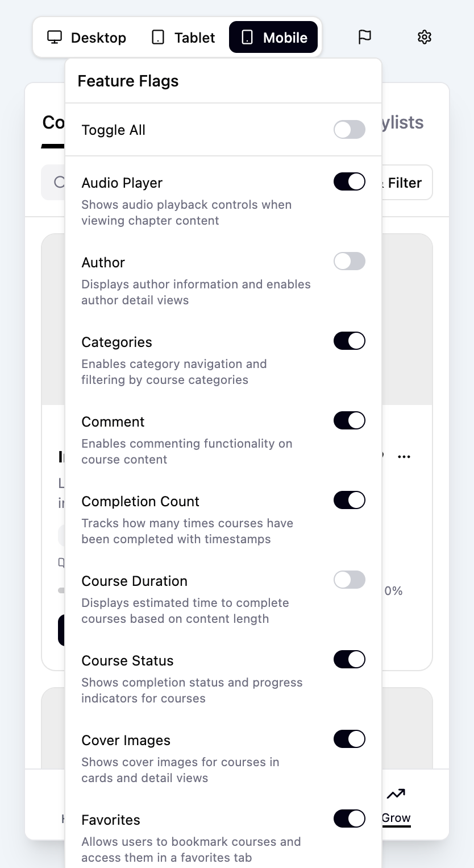Click the Grow link
This screenshot has height=868, width=474.
pos(396,817)
